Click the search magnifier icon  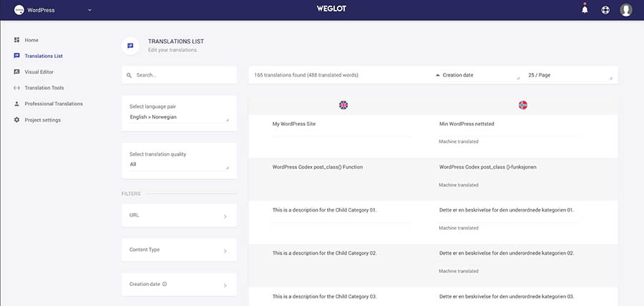click(x=130, y=76)
